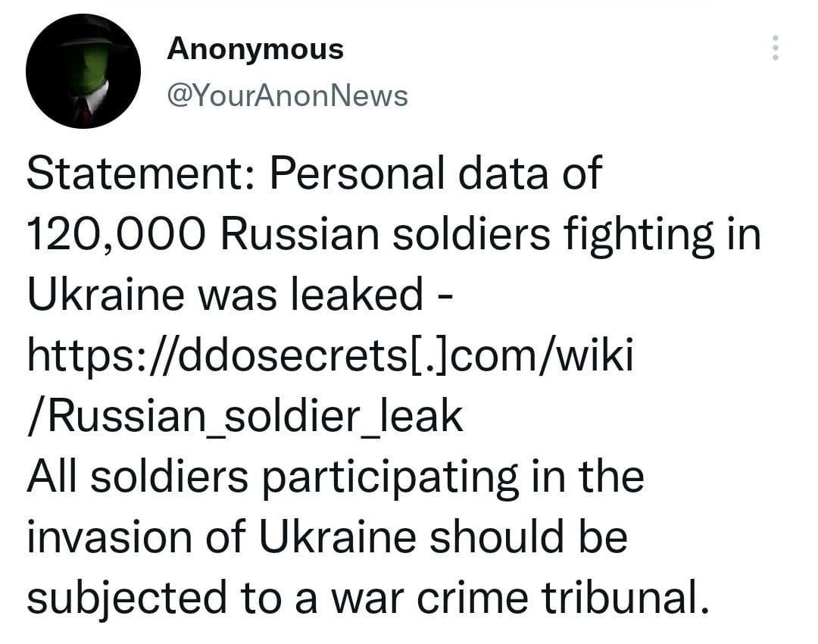Click the "subjected to a" phrase
The width and height of the screenshot is (818, 644).
182,599
